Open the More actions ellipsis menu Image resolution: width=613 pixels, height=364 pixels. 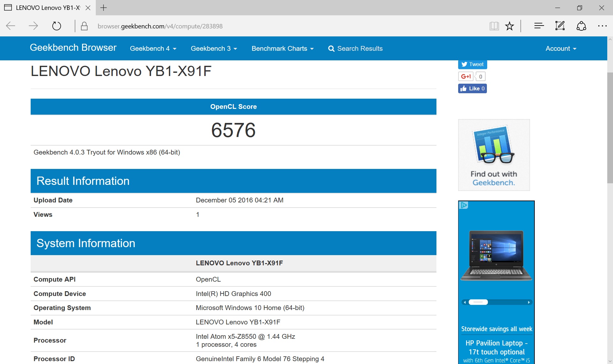602,26
